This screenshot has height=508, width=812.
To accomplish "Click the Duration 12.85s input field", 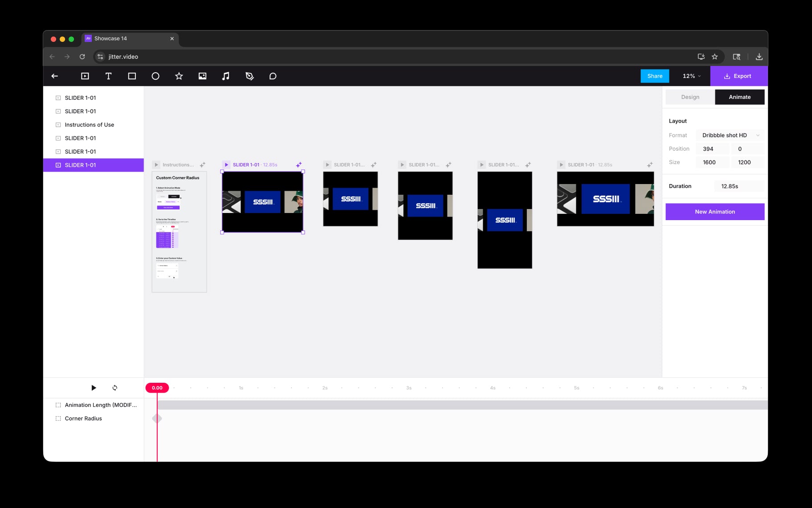I will coord(739,186).
